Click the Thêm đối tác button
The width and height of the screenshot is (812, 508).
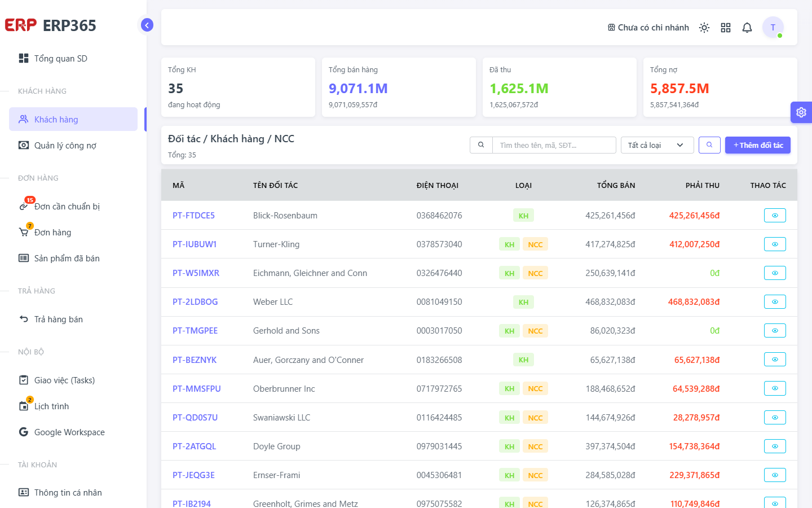click(758, 145)
